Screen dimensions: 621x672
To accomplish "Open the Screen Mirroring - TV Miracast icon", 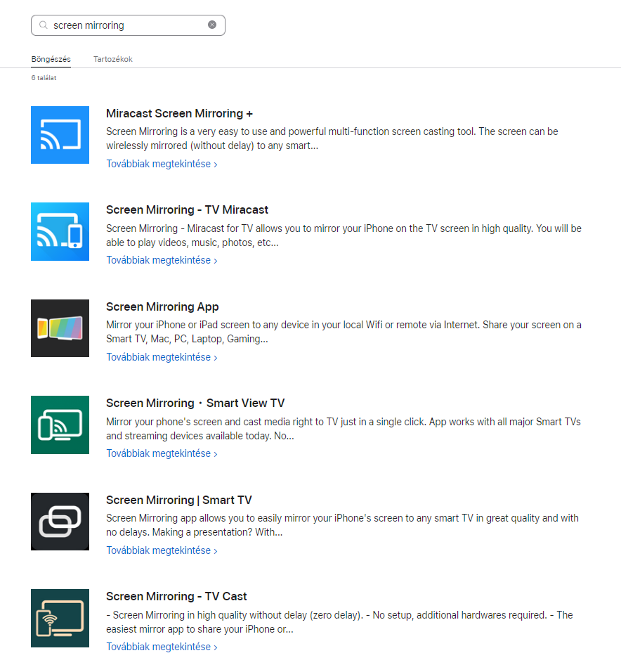I will (60, 231).
